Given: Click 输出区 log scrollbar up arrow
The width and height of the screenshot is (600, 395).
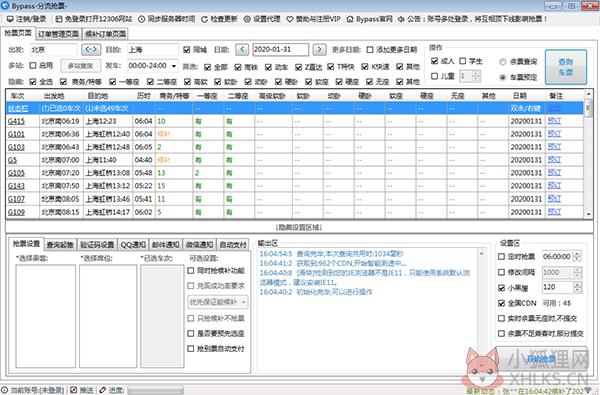Looking at the screenshot, I should pyautogui.click(x=481, y=253).
